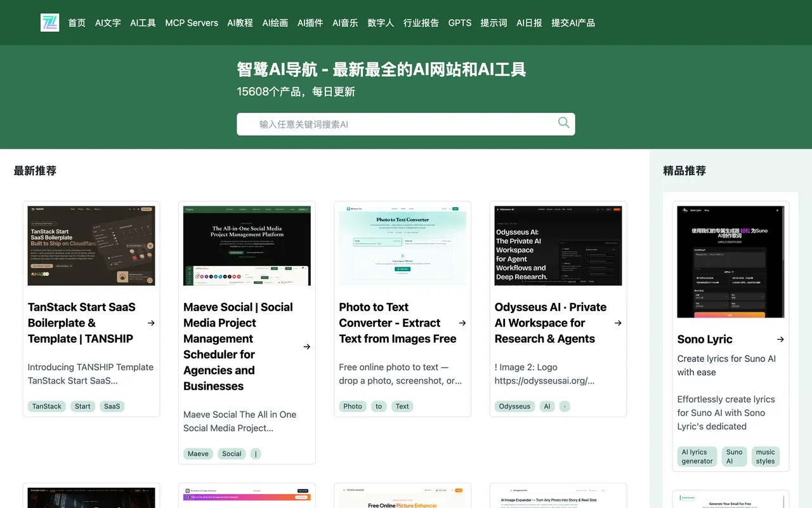This screenshot has width=812, height=508.
Task: Click 'Maeve Social The All in One' description
Action: pyautogui.click(x=240, y=421)
